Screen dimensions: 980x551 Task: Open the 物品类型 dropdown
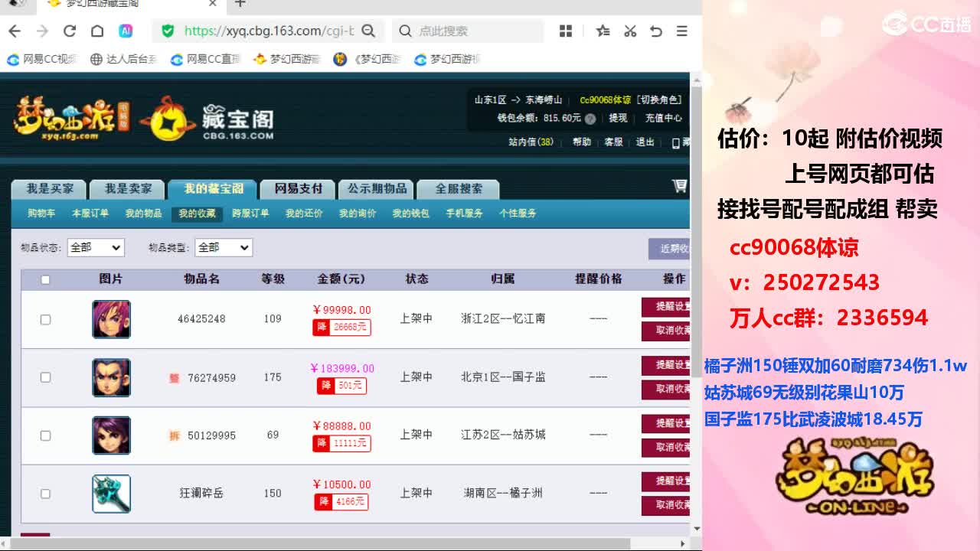coord(223,247)
